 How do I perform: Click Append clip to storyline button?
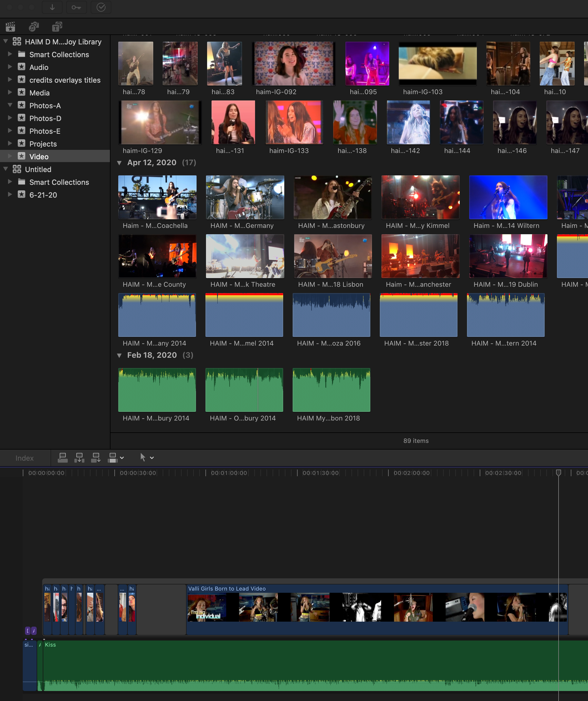[96, 458]
